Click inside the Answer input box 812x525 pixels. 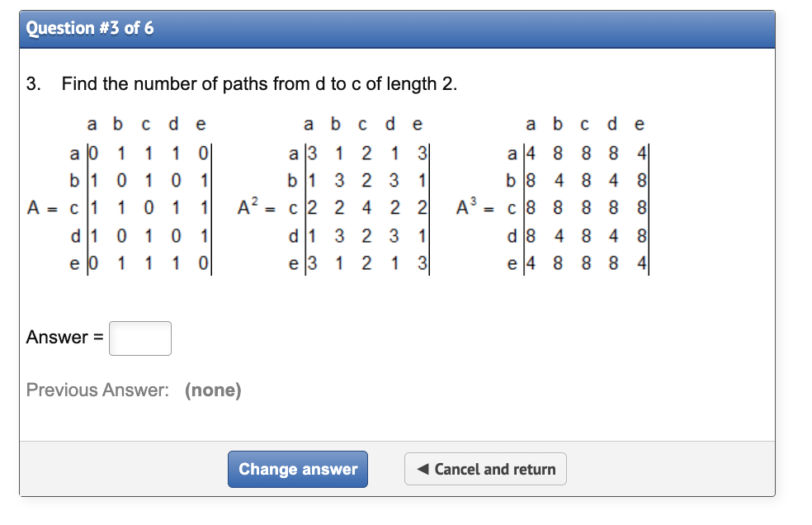[139, 338]
